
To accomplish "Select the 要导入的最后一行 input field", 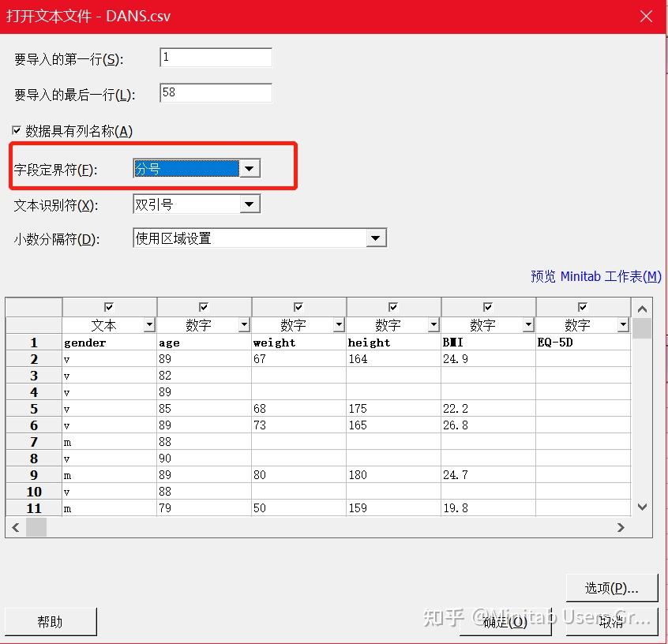I will (215, 92).
